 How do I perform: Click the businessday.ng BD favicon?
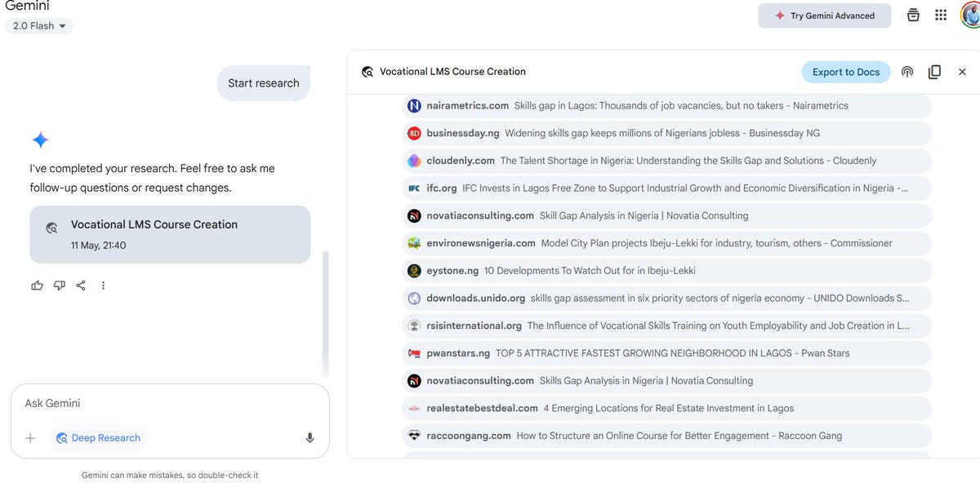click(x=414, y=133)
